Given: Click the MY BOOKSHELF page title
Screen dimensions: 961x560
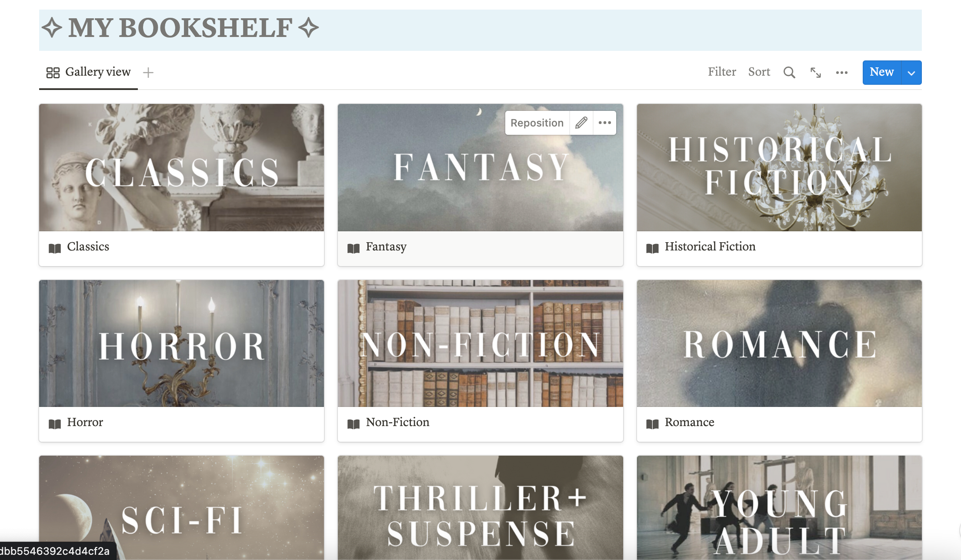Looking at the screenshot, I should [180, 28].
